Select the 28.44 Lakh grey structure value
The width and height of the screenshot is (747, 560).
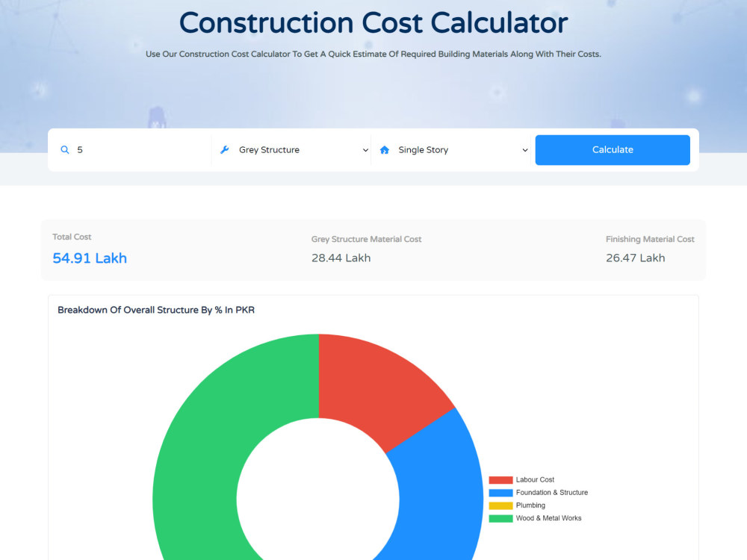tap(341, 258)
